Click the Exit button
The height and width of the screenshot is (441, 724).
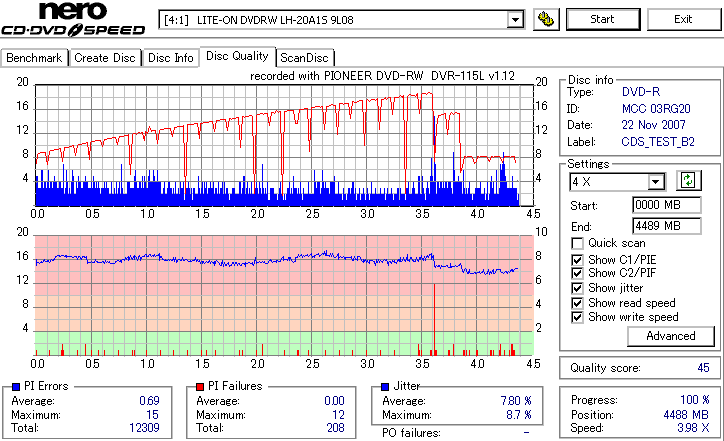[x=683, y=19]
